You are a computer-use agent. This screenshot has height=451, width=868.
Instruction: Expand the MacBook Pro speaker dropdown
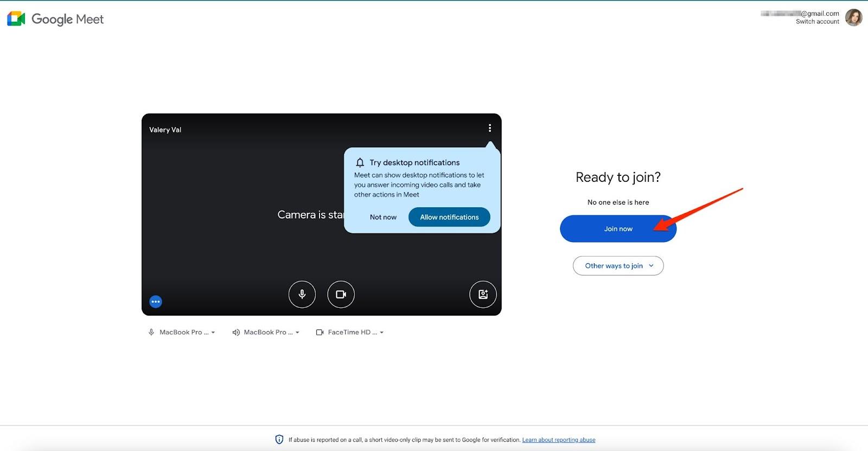coord(266,332)
